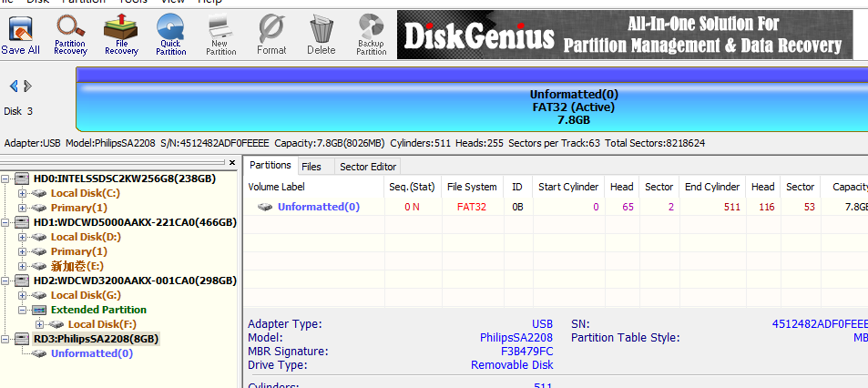The width and height of the screenshot is (868, 388).
Task: Click FAT32 cell in partition row
Action: (x=472, y=207)
